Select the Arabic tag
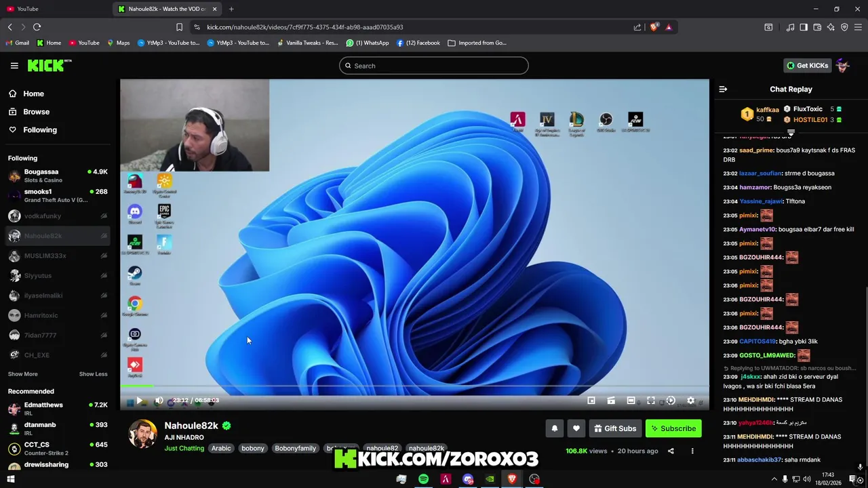The width and height of the screenshot is (868, 488). point(221,448)
